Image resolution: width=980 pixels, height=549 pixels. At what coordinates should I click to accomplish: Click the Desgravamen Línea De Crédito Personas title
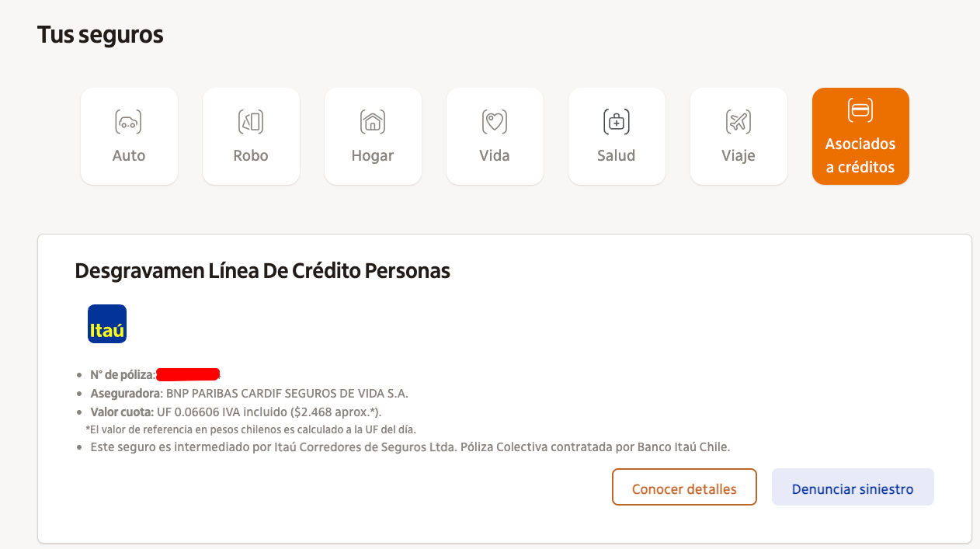262,271
